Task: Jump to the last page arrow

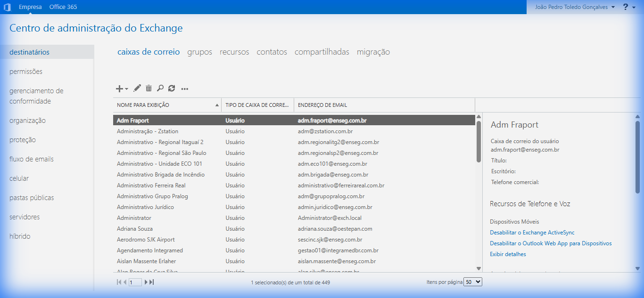Action: 152,282
